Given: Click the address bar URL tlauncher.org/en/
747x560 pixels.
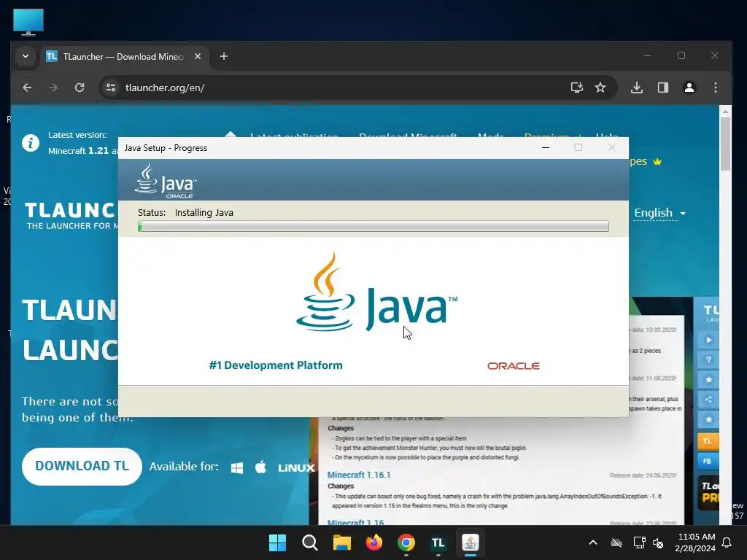Looking at the screenshot, I should click(164, 87).
